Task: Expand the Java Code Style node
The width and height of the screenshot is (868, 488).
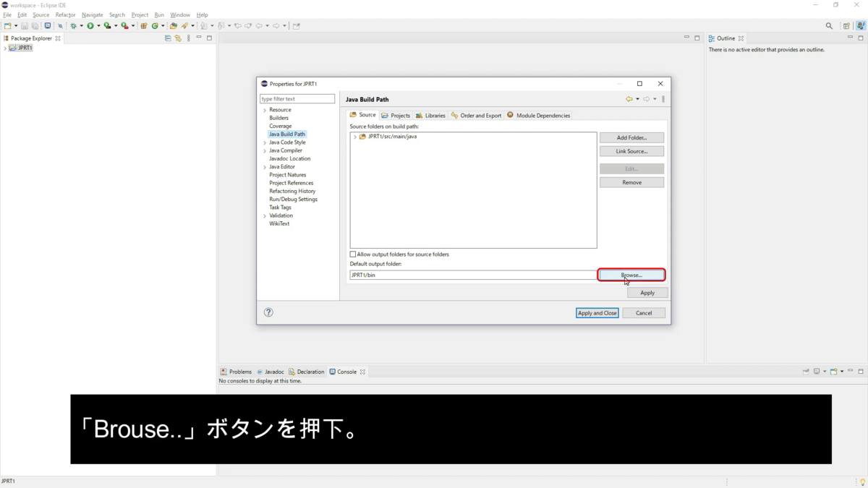Action: (x=265, y=142)
